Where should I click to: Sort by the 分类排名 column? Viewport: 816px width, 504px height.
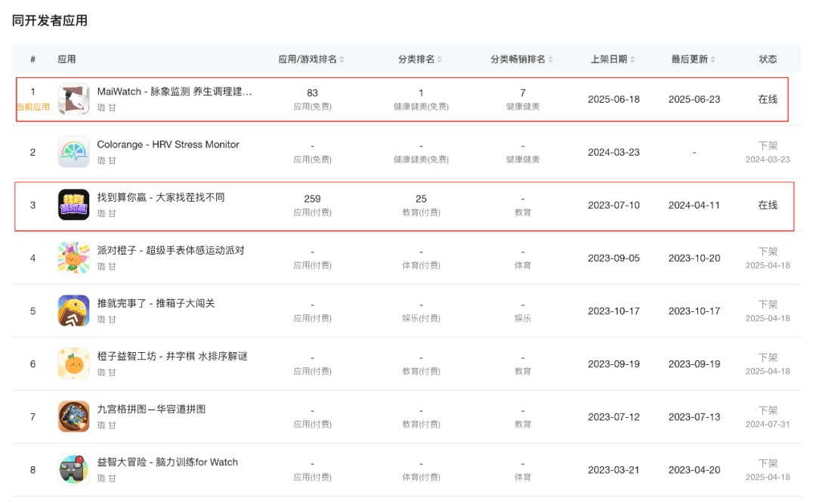pyautogui.click(x=421, y=59)
